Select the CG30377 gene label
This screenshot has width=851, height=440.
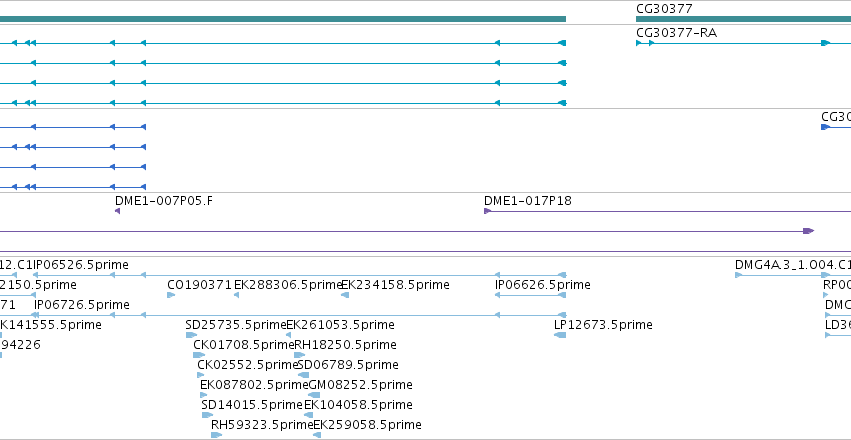pyautogui.click(x=664, y=9)
